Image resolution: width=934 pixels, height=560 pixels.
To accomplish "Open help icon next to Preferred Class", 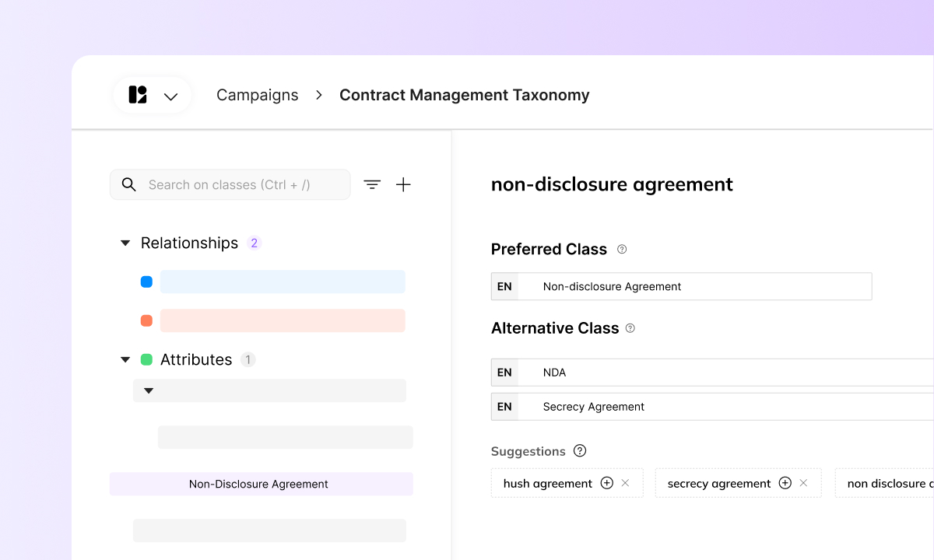I will 622,250.
